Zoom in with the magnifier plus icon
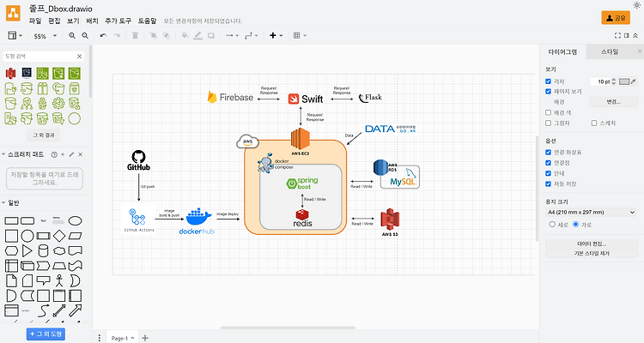The height and width of the screenshot is (343, 644). tap(72, 36)
